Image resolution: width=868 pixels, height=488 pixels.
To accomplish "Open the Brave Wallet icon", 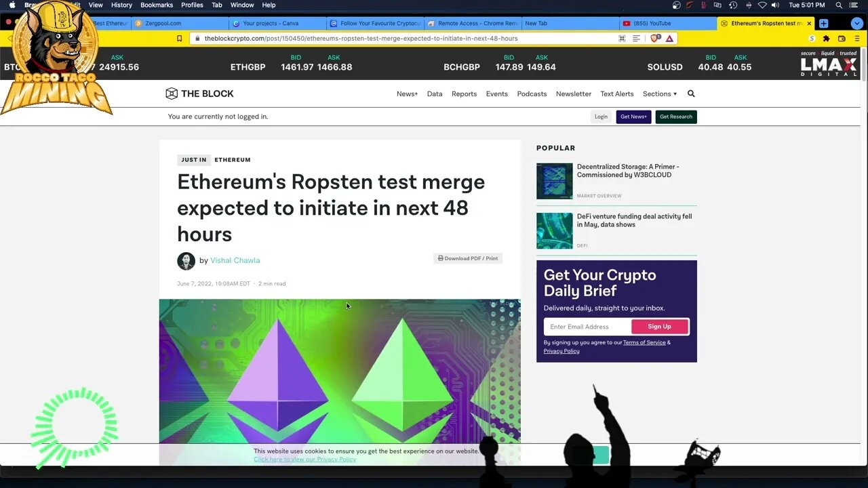I will (x=842, y=39).
